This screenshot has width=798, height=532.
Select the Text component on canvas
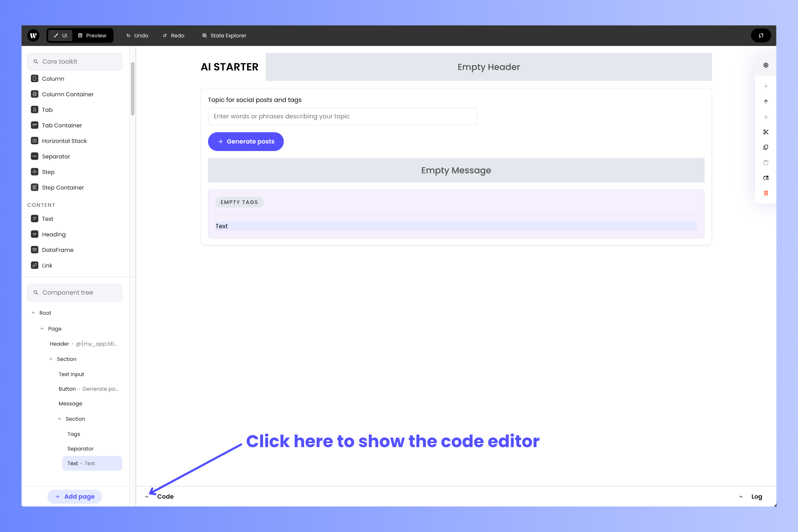click(456, 226)
